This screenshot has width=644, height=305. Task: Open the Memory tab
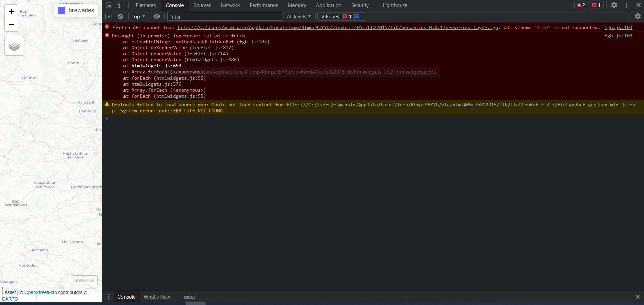[297, 5]
